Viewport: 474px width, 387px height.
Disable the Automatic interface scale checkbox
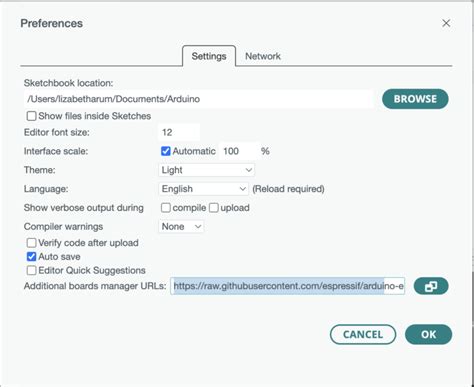[166, 151]
